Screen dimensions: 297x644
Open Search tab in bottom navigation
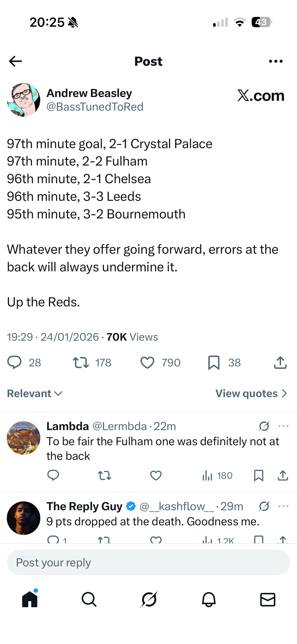tap(89, 599)
